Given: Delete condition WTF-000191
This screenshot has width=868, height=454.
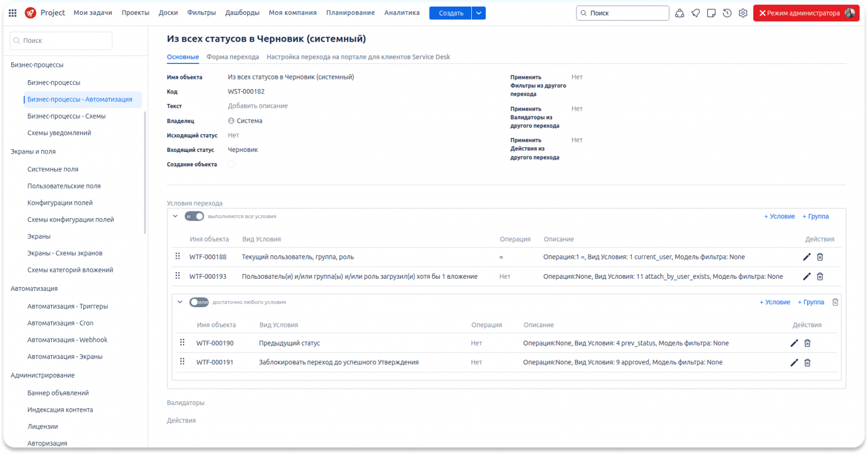Looking at the screenshot, I should (x=807, y=363).
